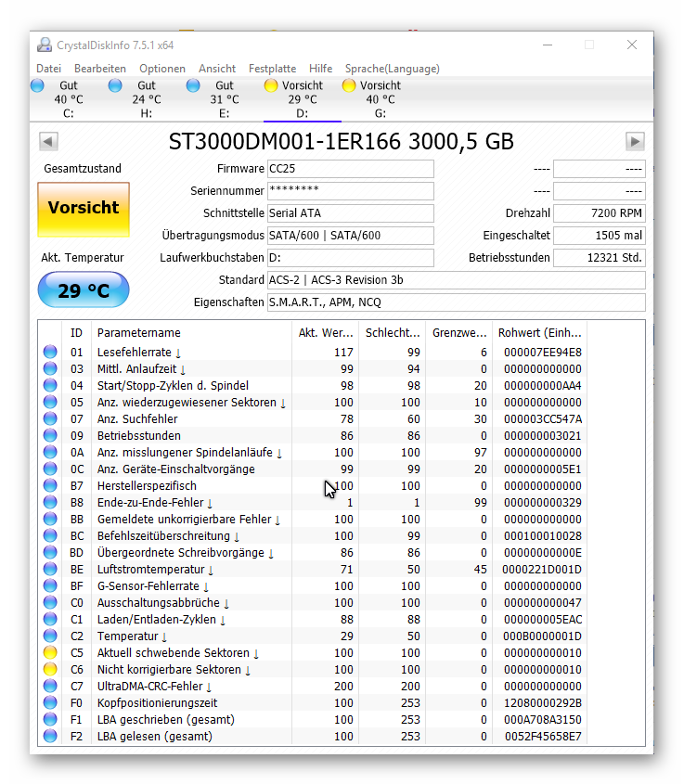
Task: Switch to drive H: tab
Action: pos(147,99)
